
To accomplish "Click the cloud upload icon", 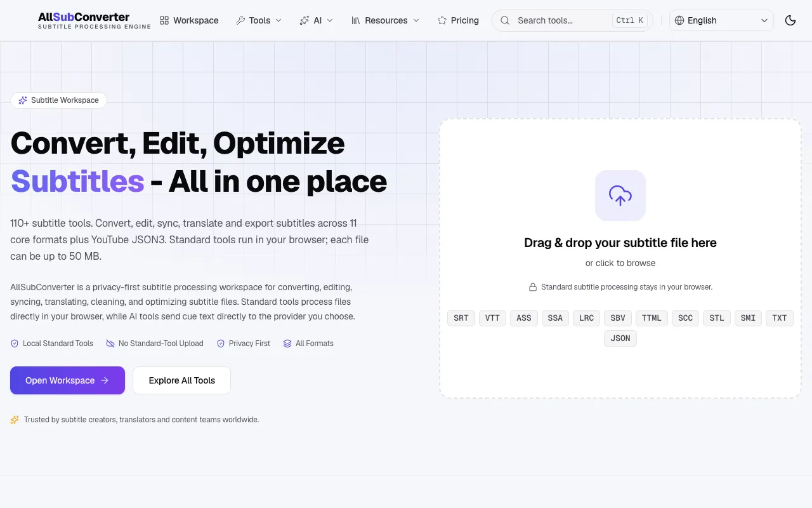I will 620,196.
